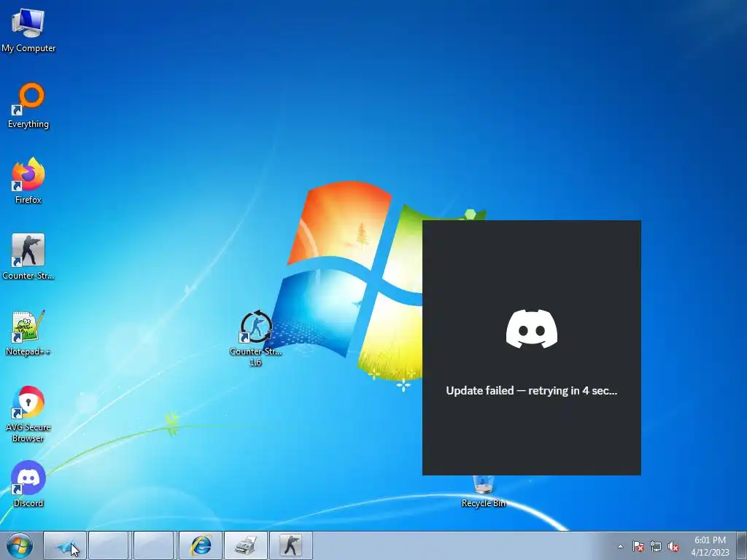Image resolution: width=747 pixels, height=560 pixels.
Task: Click the Update failed retrying message
Action: click(532, 391)
